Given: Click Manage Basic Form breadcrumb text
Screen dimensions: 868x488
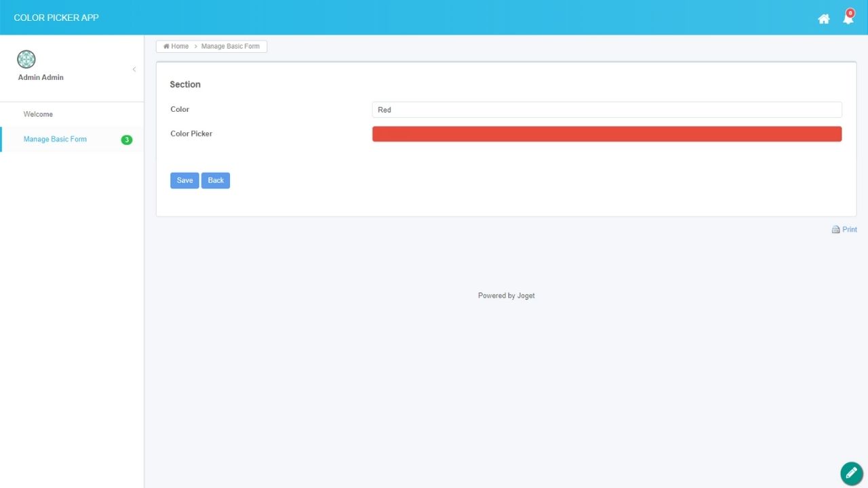Looking at the screenshot, I should click(231, 46).
